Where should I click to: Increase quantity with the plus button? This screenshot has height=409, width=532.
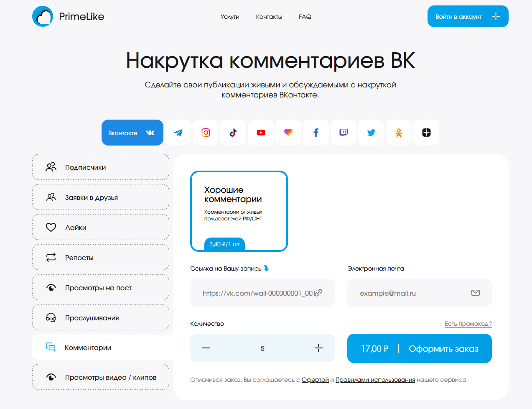point(318,348)
